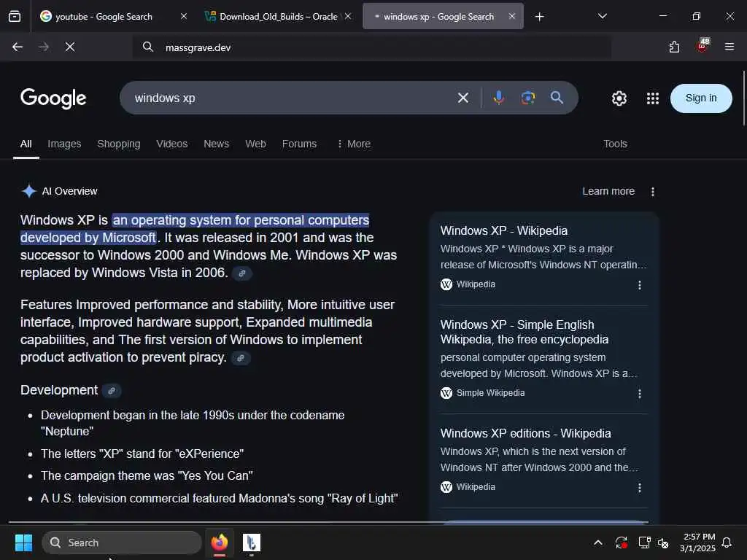Search by image with Google Lens

pyautogui.click(x=528, y=98)
